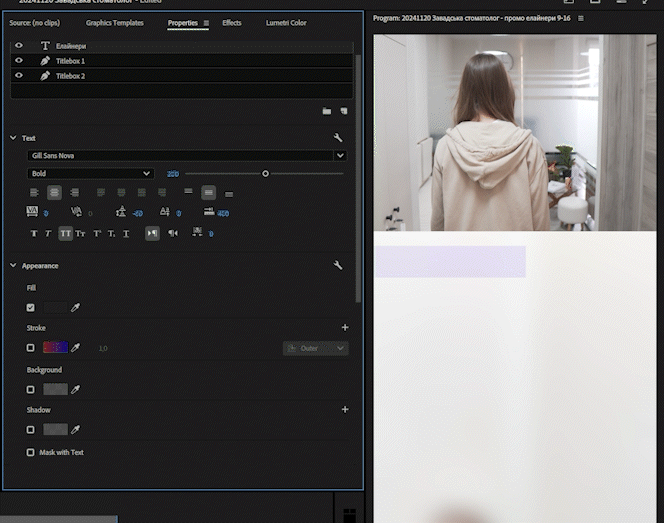Hide the Titlebox 2 layer
Screen dimensions: 664x523
point(19,75)
